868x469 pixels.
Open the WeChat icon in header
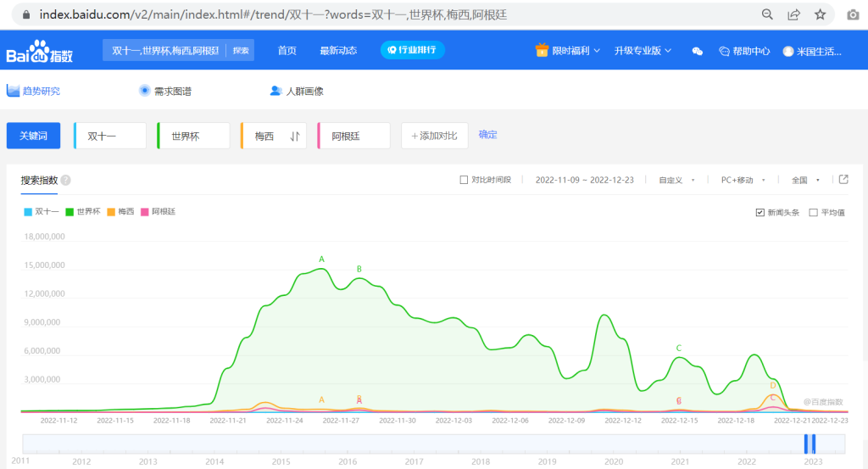(698, 51)
